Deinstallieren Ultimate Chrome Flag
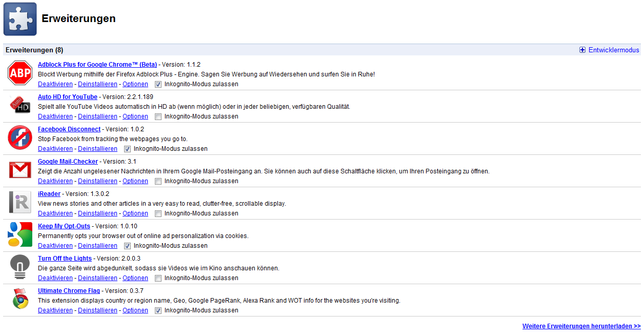 tap(97, 310)
